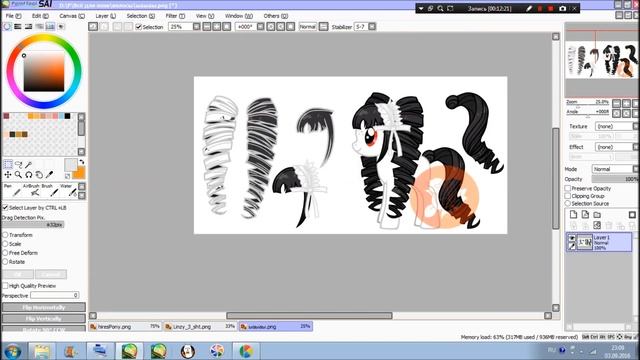Choose the Free Deform option

5,253
